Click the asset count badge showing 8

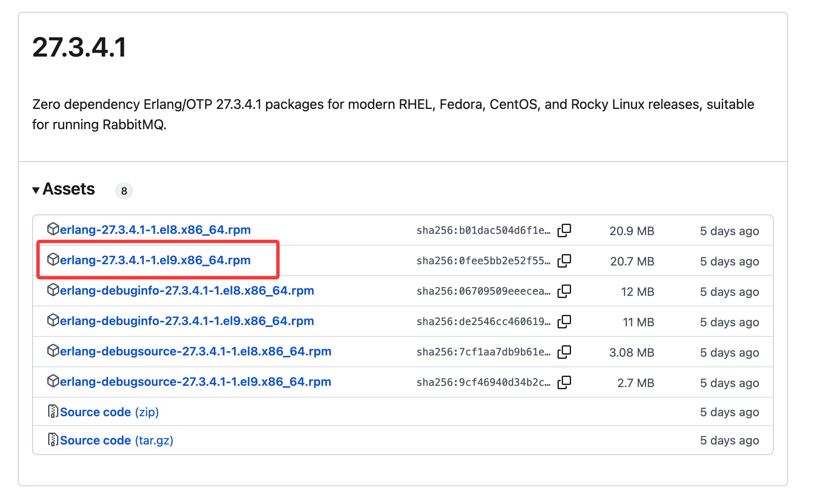coord(124,191)
